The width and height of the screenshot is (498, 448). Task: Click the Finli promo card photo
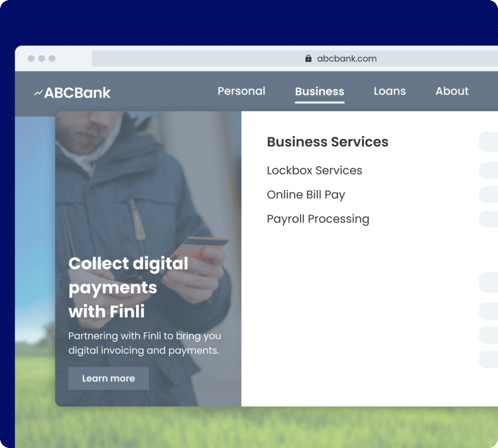148,258
